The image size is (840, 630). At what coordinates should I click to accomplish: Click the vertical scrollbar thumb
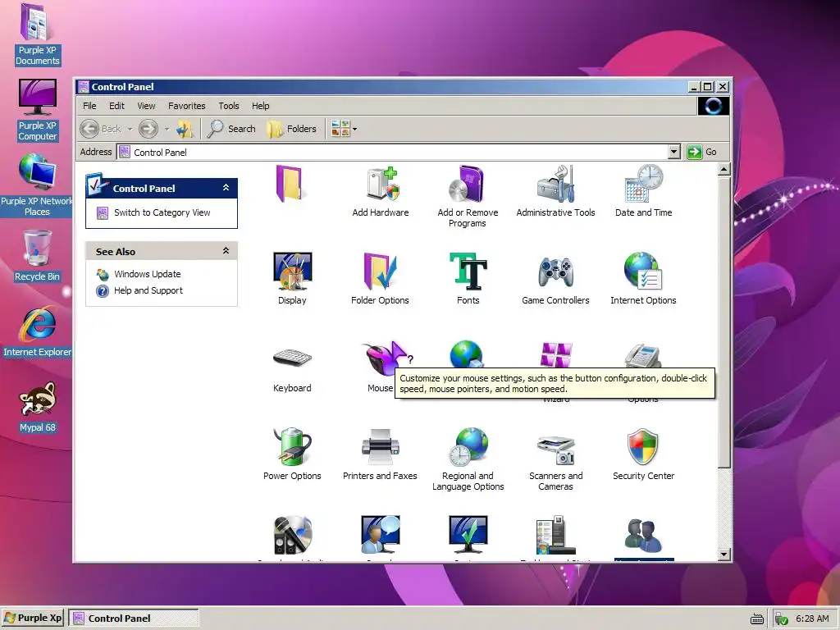tap(724, 322)
